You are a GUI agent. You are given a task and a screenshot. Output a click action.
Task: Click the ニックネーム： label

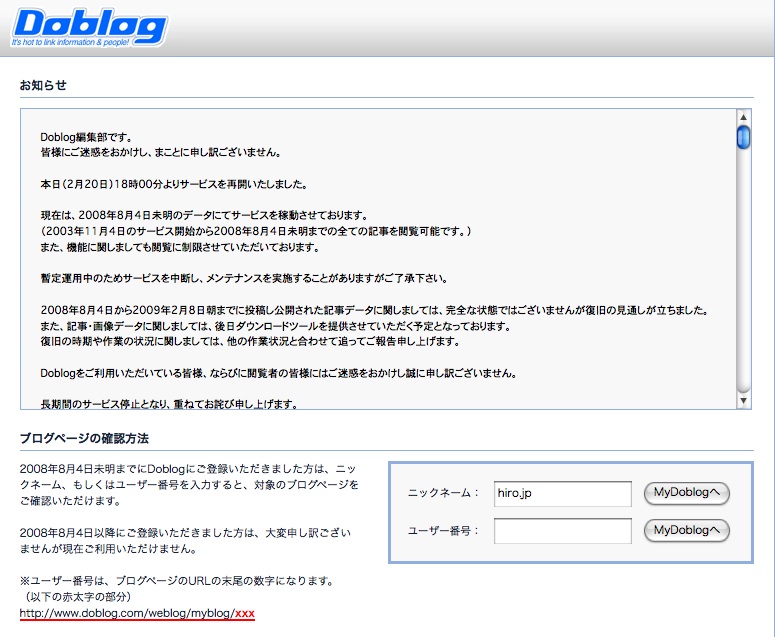[443, 493]
